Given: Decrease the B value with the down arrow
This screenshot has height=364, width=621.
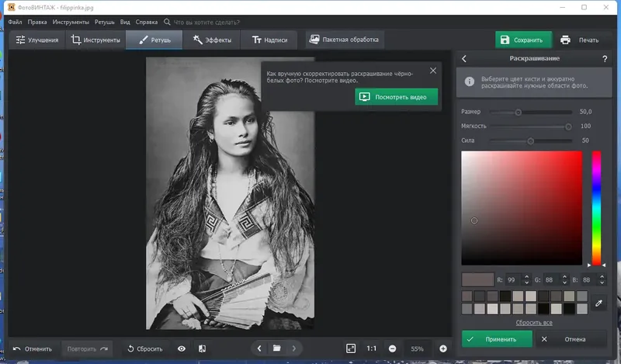Looking at the screenshot, I should click(602, 283).
